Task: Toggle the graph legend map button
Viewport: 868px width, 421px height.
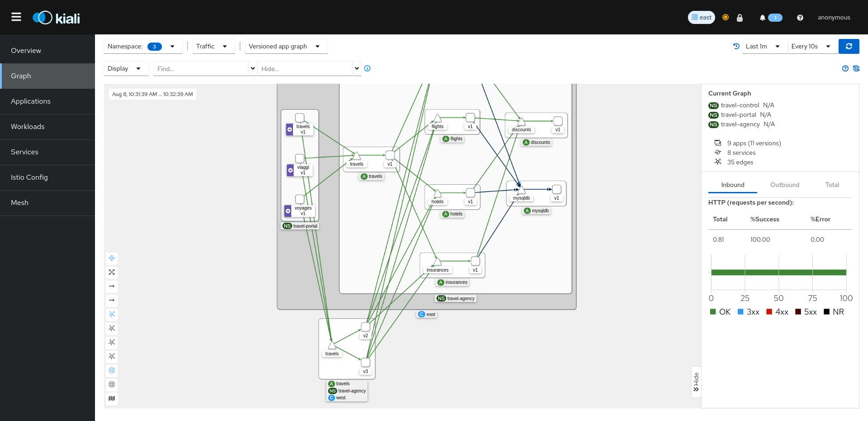Action: (112, 398)
